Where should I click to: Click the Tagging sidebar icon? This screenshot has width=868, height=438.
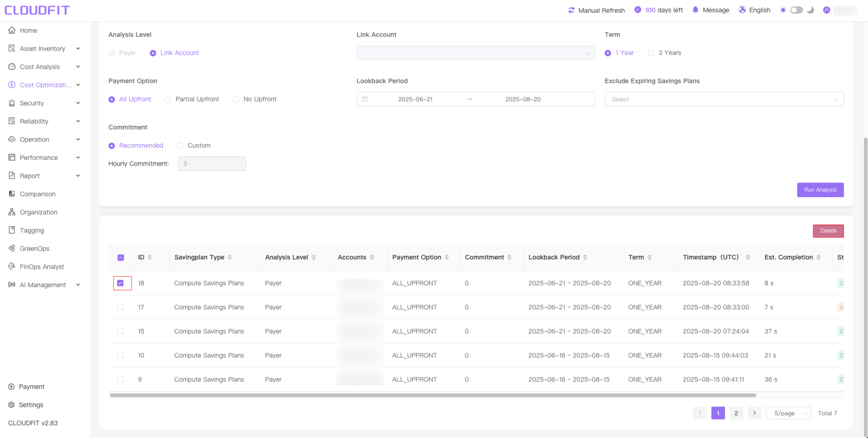point(12,230)
